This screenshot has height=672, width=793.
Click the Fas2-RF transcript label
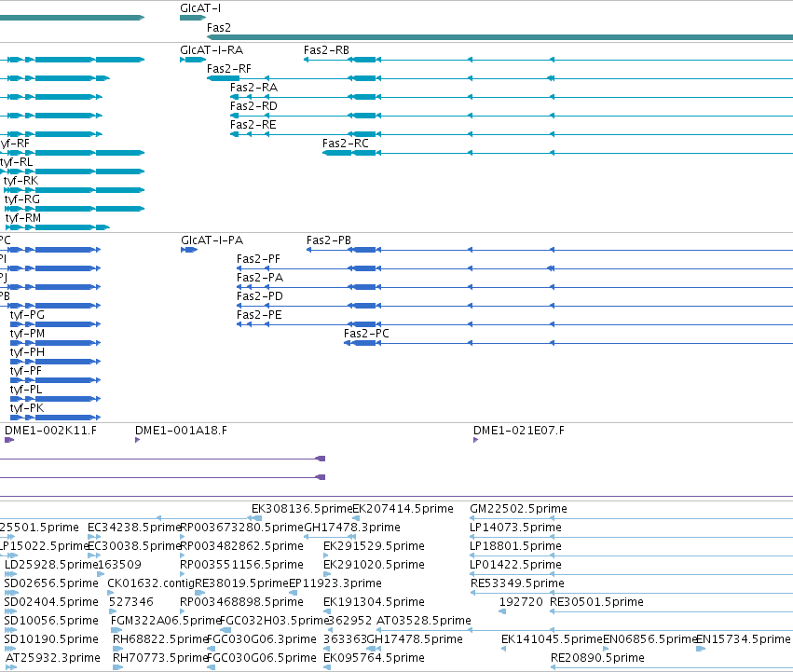pos(229,68)
